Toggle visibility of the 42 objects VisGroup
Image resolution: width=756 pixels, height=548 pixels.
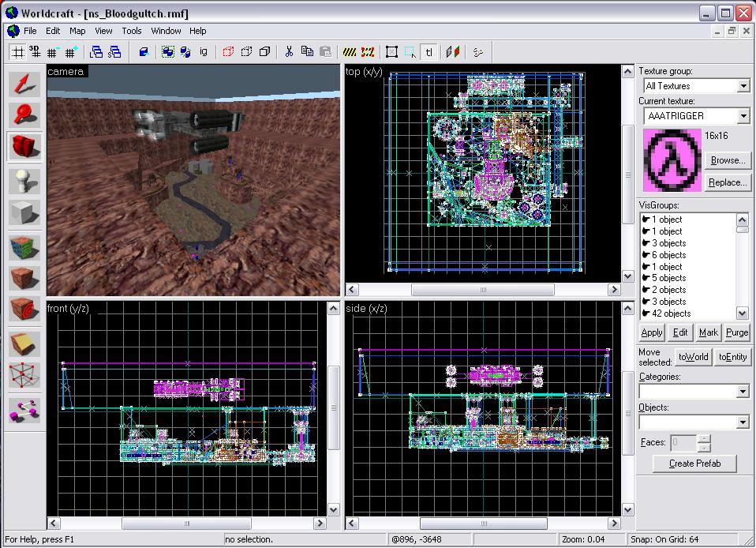[x=646, y=313]
